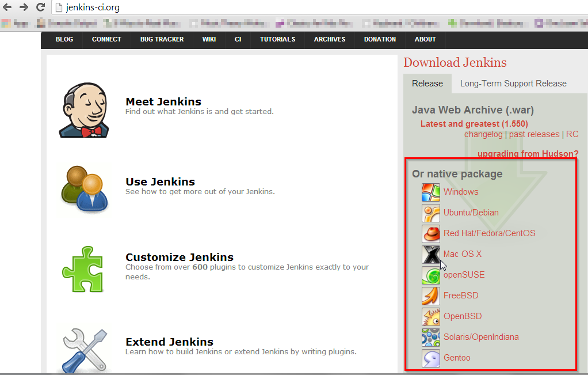Click the Mac OS X package link
588x375 pixels.
(x=463, y=254)
